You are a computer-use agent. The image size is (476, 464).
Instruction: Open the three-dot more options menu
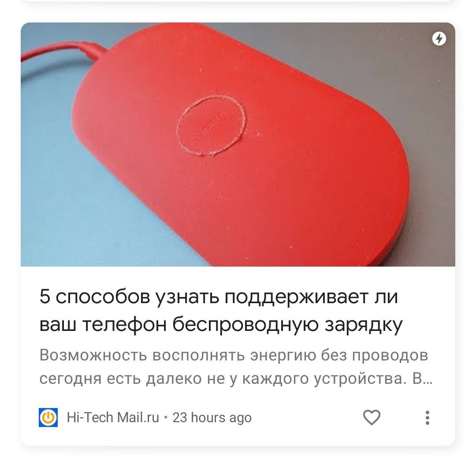pos(428,418)
